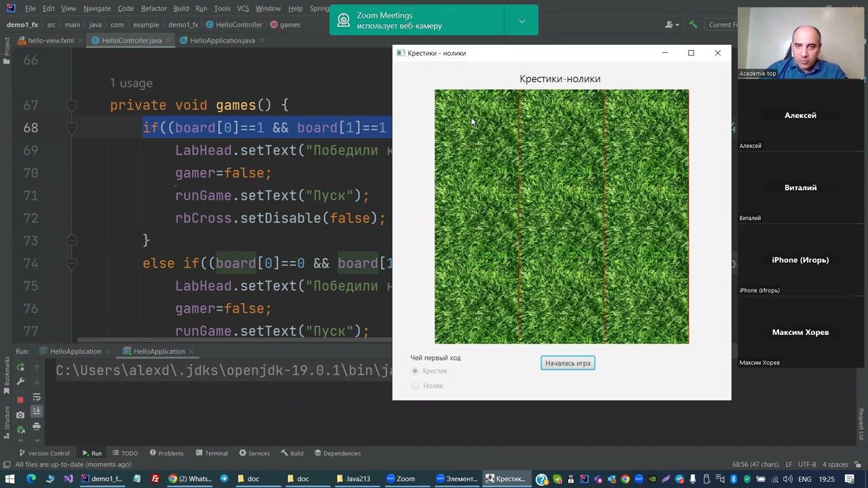Open FileZilla from the taskbar
Screen dimensions: 868x488
pyautogui.click(x=155, y=479)
